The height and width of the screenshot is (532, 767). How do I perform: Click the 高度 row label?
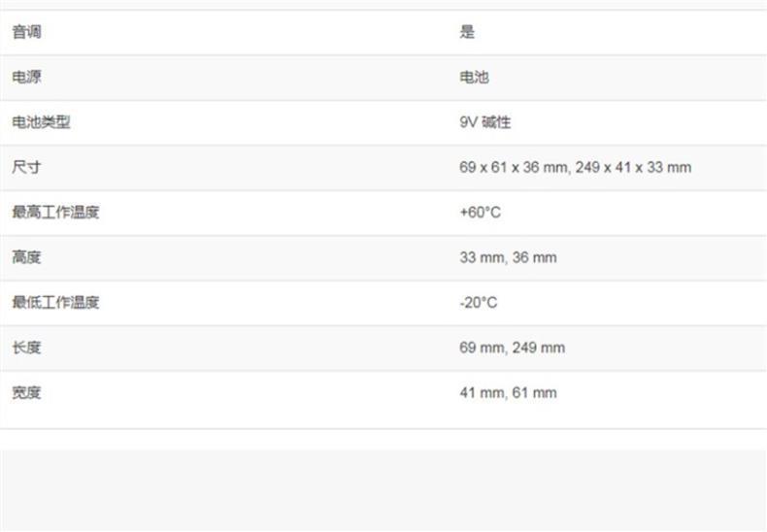(26, 257)
